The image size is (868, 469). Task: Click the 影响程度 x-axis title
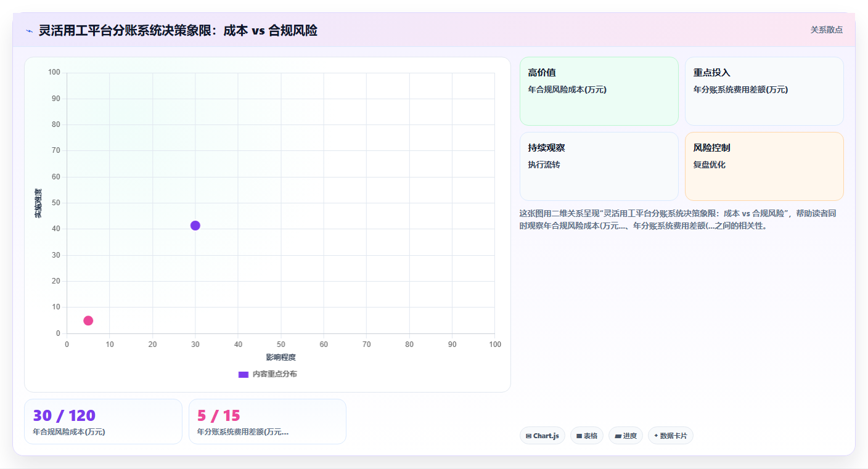tap(280, 357)
